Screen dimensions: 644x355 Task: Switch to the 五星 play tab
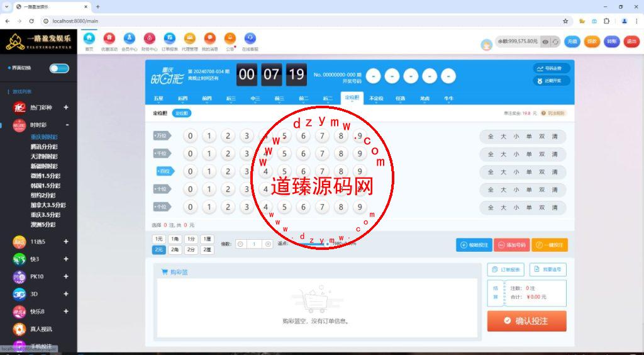click(158, 99)
